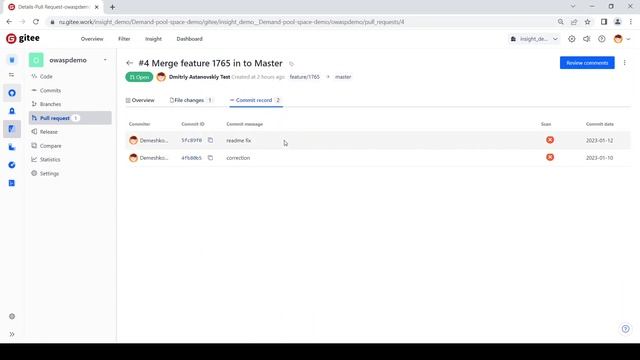
Task: Select the highlighted code repository rail icon
Action: 12,129
